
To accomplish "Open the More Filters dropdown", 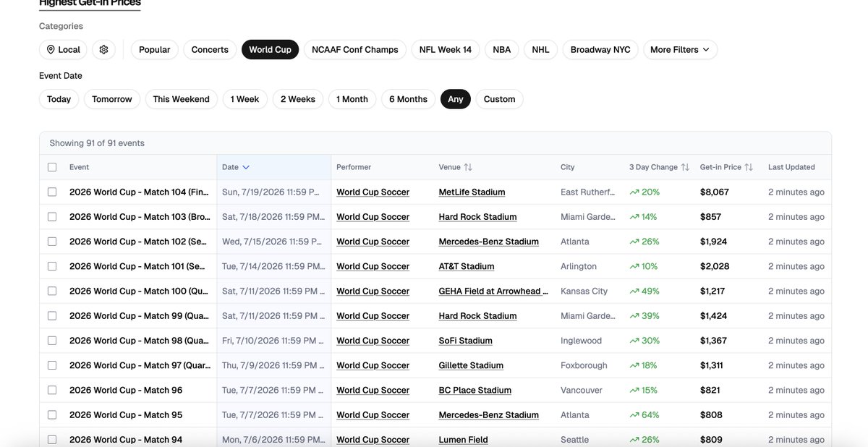I will [680, 49].
